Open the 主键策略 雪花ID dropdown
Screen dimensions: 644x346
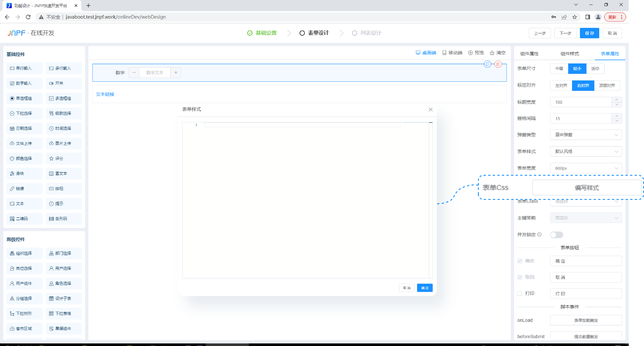point(586,218)
